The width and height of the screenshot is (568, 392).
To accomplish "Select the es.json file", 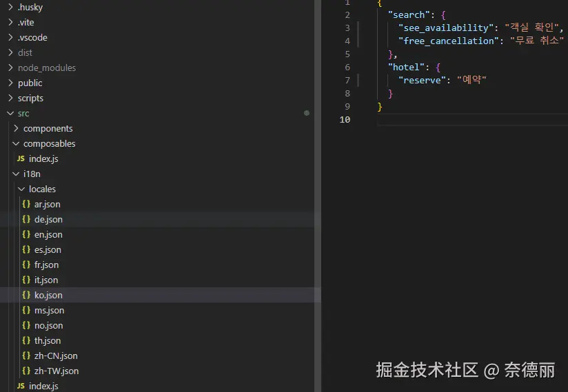I will (48, 249).
